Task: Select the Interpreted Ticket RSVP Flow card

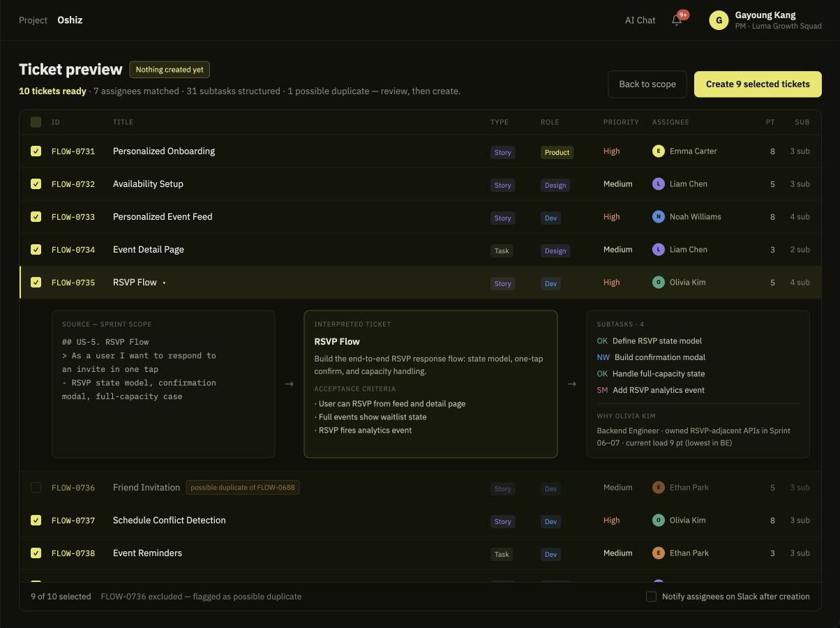Action: (430, 384)
